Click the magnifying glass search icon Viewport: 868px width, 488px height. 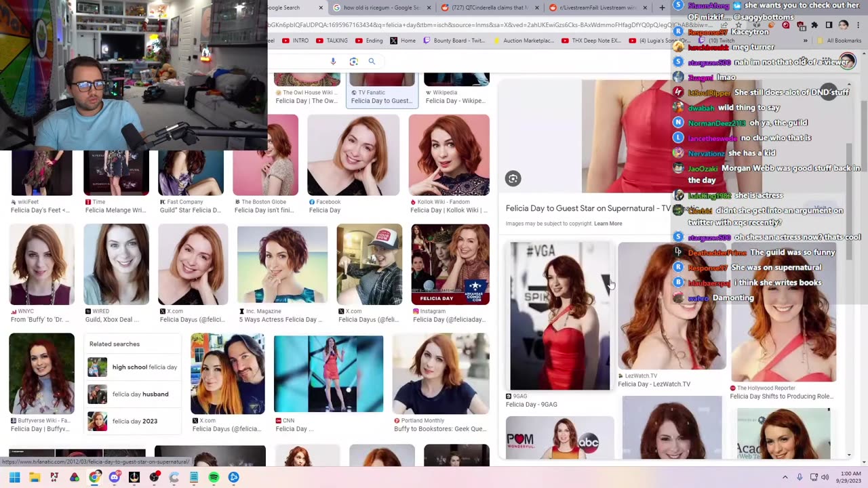372,62
